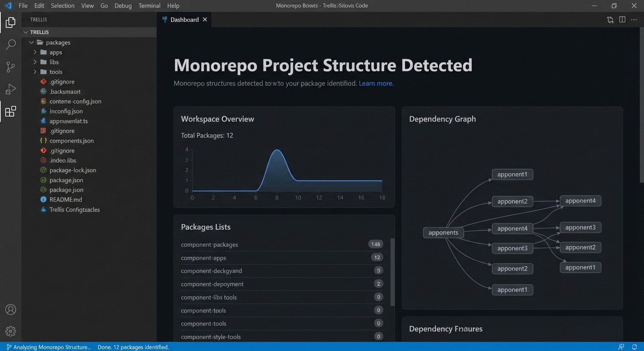Open the Terminal menu
Image resolution: width=644 pixels, height=351 pixels.
click(150, 5)
